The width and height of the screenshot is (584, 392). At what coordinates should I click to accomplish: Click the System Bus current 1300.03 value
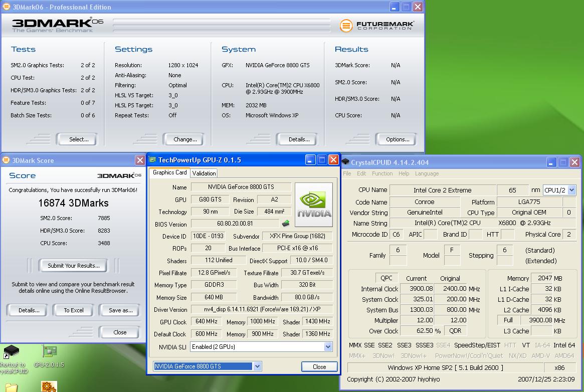[418, 310]
